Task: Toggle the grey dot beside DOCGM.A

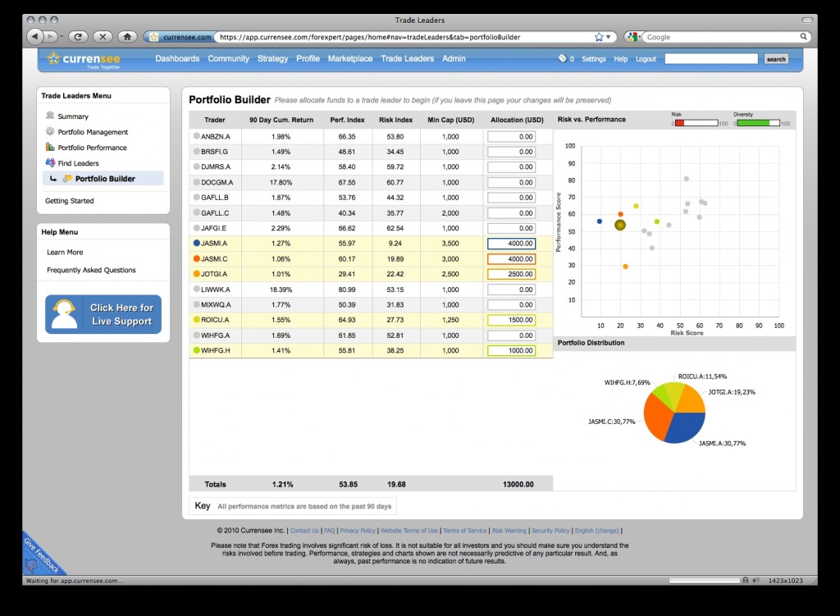Action: click(196, 182)
